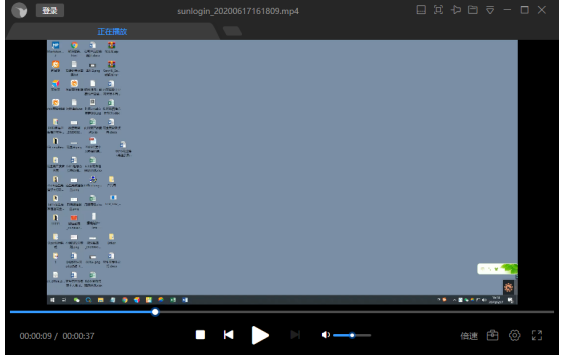569x364 pixels.
Task: Stop the video playback
Action: pyautogui.click(x=200, y=335)
